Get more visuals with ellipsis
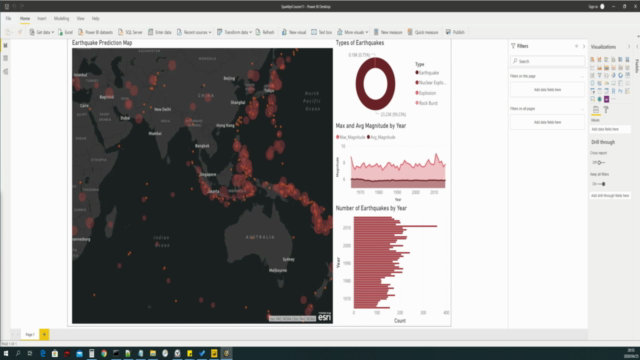This screenshot has height=360, width=640. tap(613, 99)
